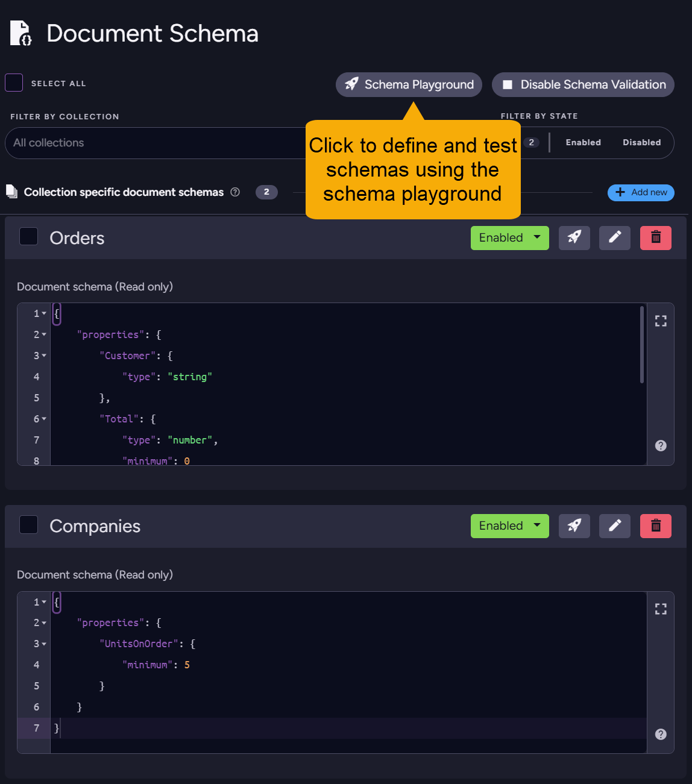Select the Companies collection checkbox

tap(28, 524)
